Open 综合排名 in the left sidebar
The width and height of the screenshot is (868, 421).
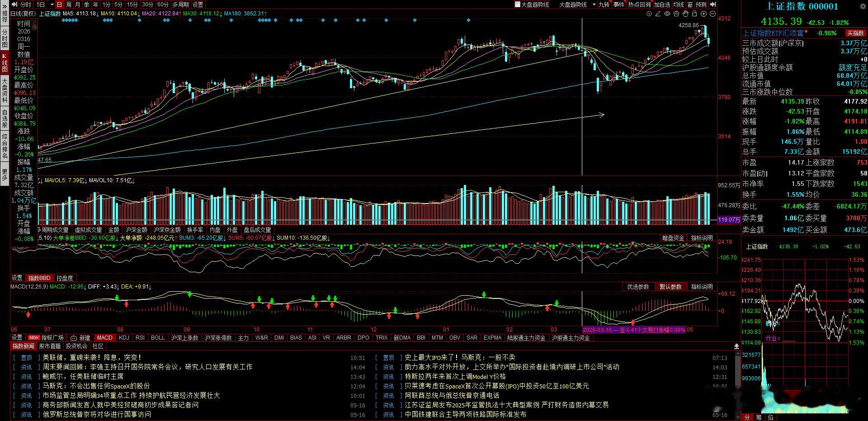click(x=5, y=146)
